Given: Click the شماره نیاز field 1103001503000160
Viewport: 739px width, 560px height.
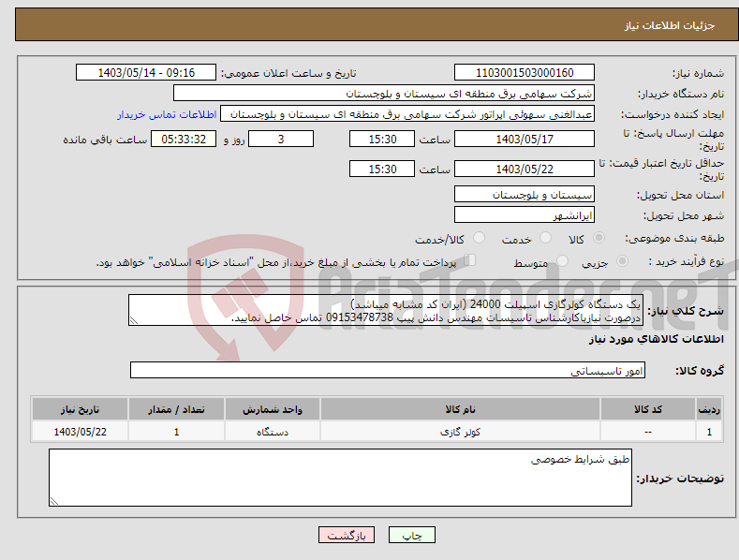Looking at the screenshot, I should 525,73.
